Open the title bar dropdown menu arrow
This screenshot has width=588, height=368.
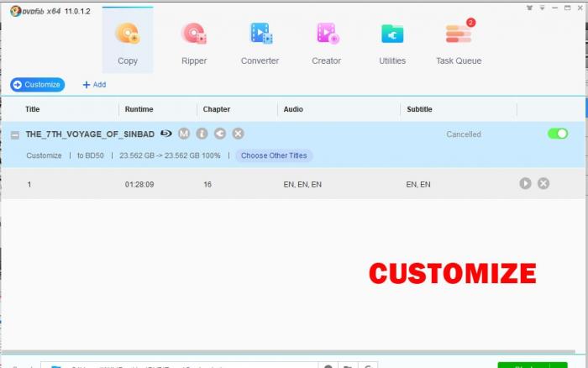[543, 8]
